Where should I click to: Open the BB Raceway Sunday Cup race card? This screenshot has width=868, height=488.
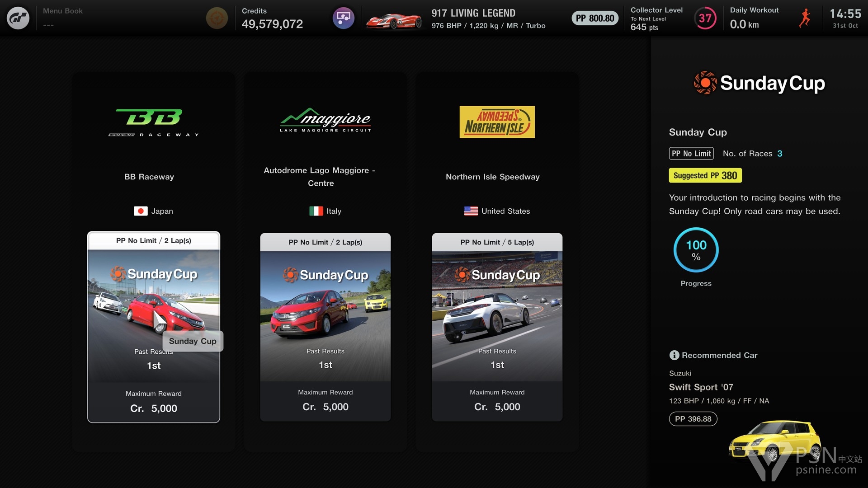click(x=154, y=327)
